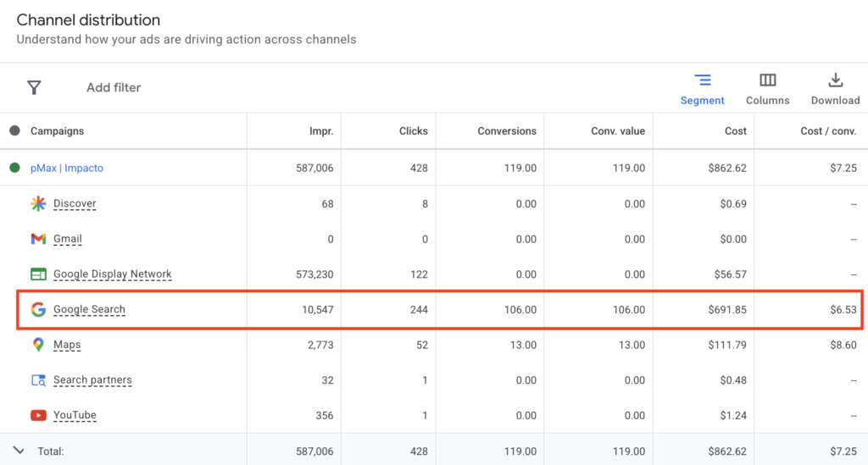This screenshot has height=465, width=868.
Task: Select the $0.69 cost cell
Action: (x=733, y=203)
